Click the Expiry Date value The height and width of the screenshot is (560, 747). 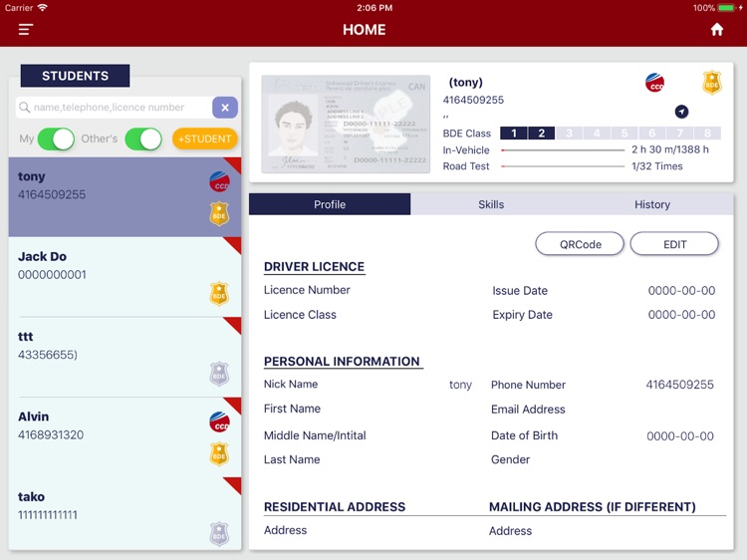point(681,315)
